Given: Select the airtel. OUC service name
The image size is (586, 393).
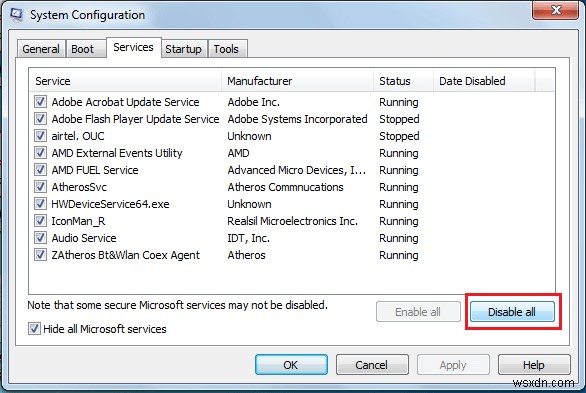Looking at the screenshot, I should click(78, 136).
